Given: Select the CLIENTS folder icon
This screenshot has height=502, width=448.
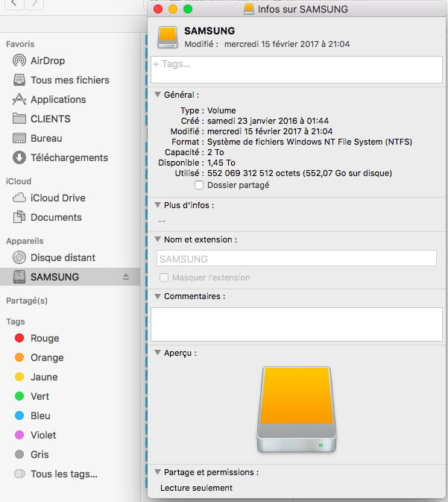Looking at the screenshot, I should tap(19, 119).
